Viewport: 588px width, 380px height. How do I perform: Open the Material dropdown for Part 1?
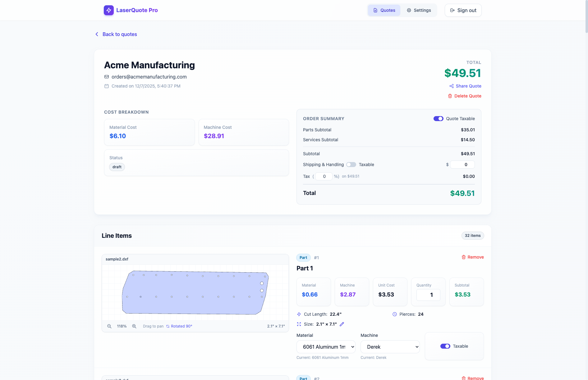tap(326, 347)
